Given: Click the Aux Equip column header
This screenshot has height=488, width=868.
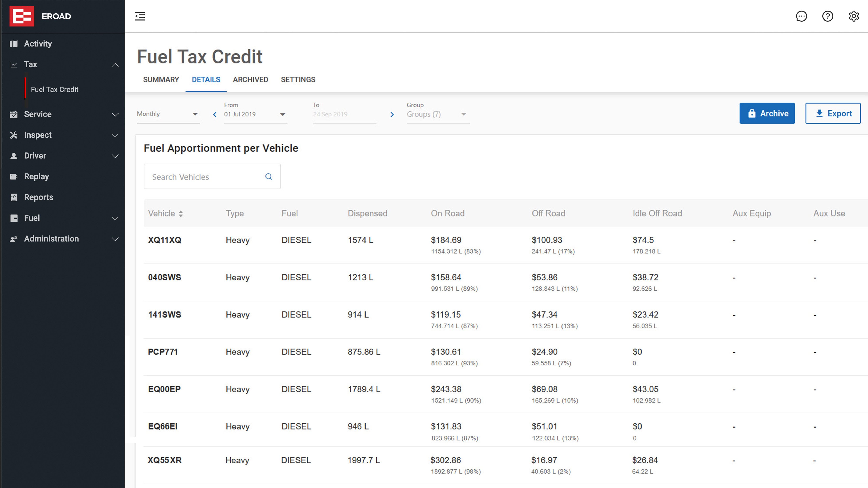Looking at the screenshot, I should coord(751,213).
